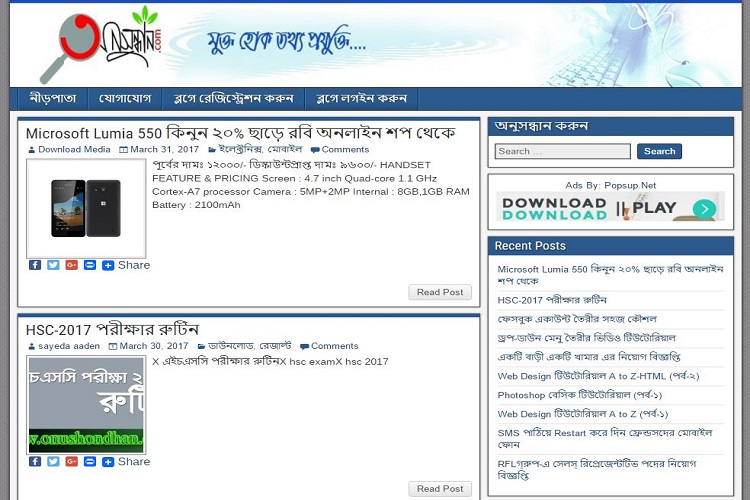Click the Onushondhan site logo
This screenshot has height=500, width=750.
pyautogui.click(x=101, y=45)
